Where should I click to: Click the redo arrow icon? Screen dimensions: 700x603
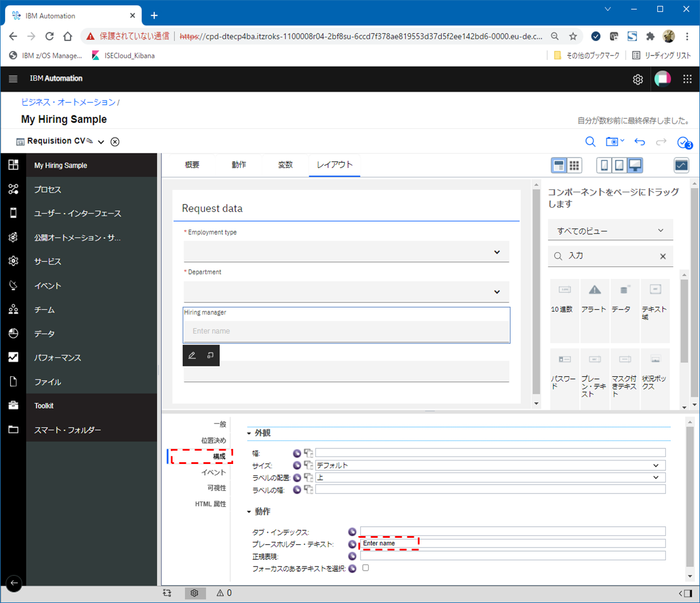[x=661, y=141]
